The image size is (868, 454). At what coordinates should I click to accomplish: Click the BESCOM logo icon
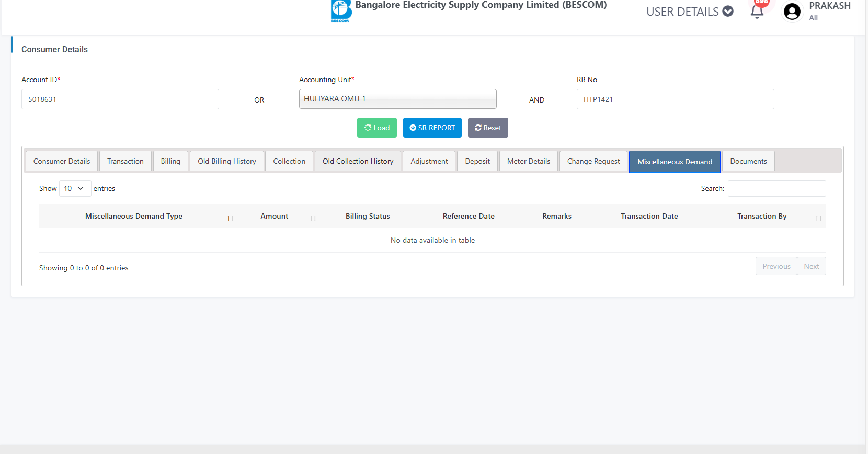341,11
